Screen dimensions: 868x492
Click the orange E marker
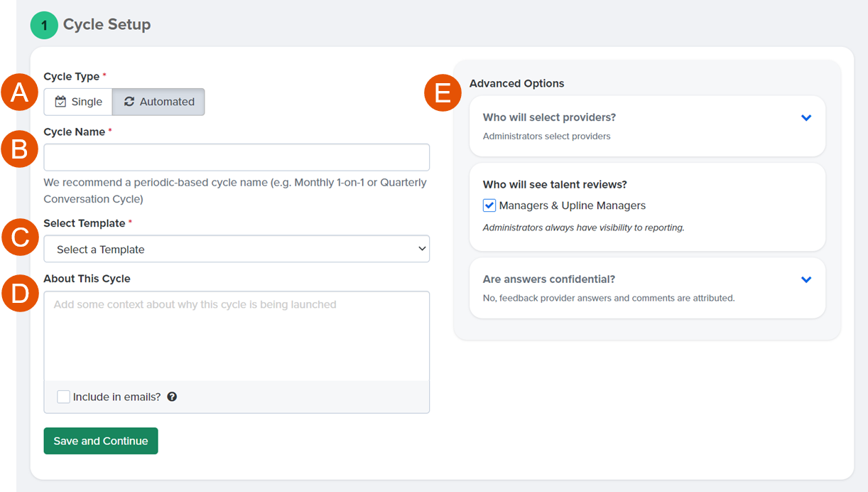click(443, 94)
